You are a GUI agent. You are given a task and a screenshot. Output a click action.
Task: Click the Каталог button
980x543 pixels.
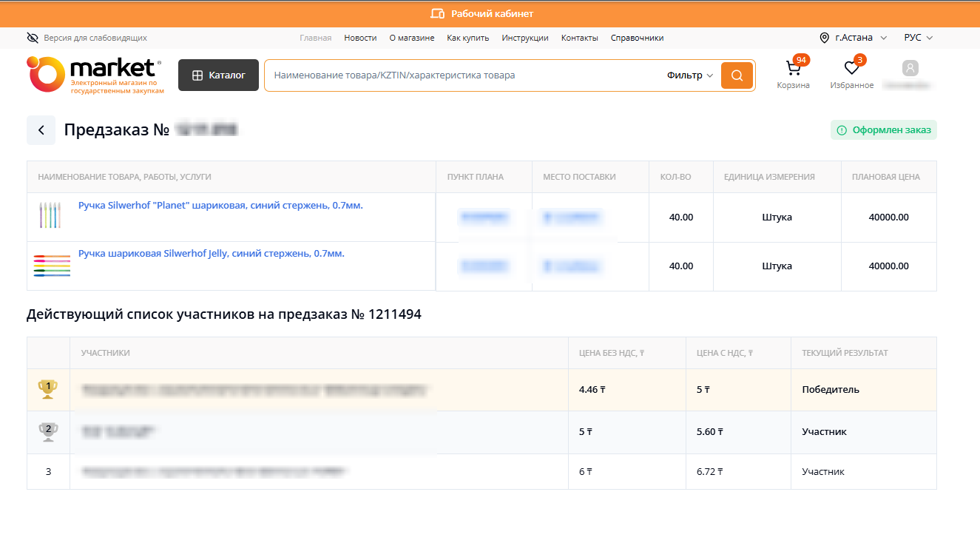(218, 75)
